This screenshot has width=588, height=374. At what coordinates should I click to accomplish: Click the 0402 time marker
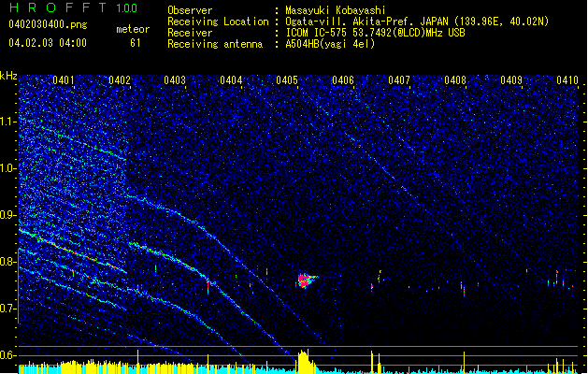coord(120,80)
